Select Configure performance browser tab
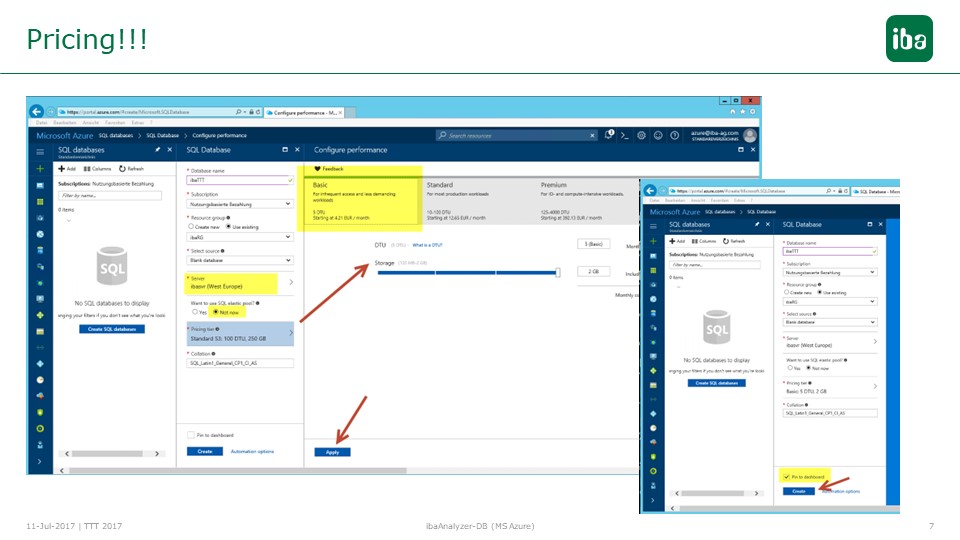Viewport: 960px width, 540px height. point(304,113)
